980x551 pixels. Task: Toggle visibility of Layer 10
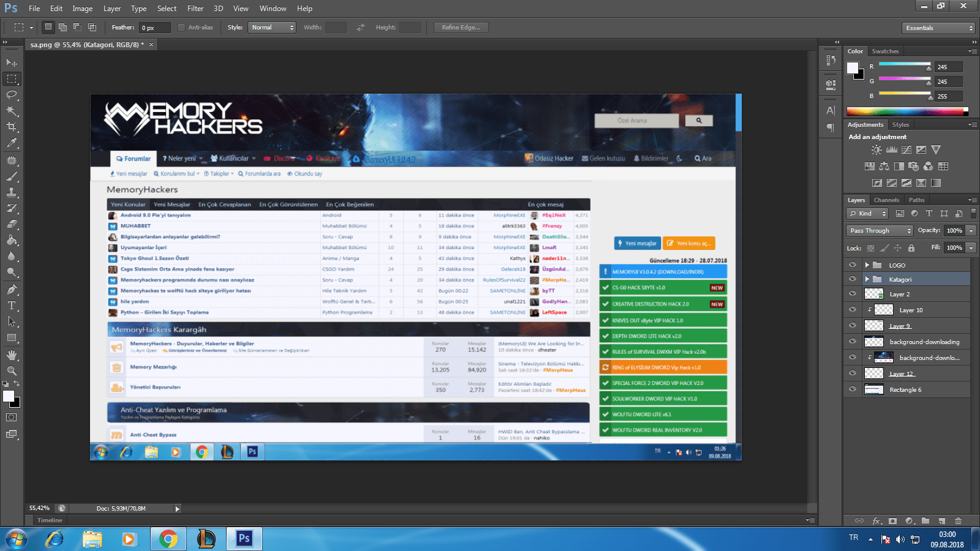point(853,310)
